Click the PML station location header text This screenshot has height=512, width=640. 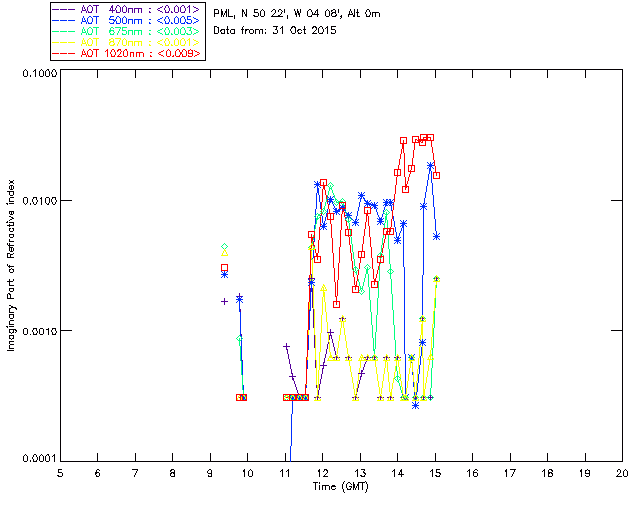(x=297, y=14)
